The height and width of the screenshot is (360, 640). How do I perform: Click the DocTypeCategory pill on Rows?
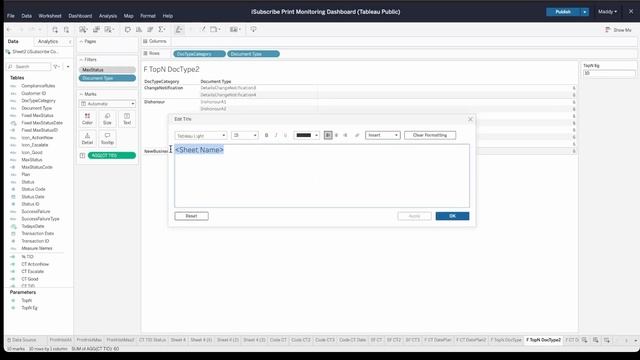coord(199,54)
